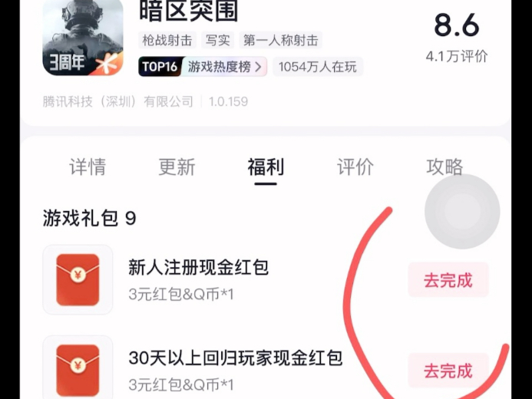Open the 暗区突围 game icon
Viewport: 532px width, 399px height.
tap(83, 37)
